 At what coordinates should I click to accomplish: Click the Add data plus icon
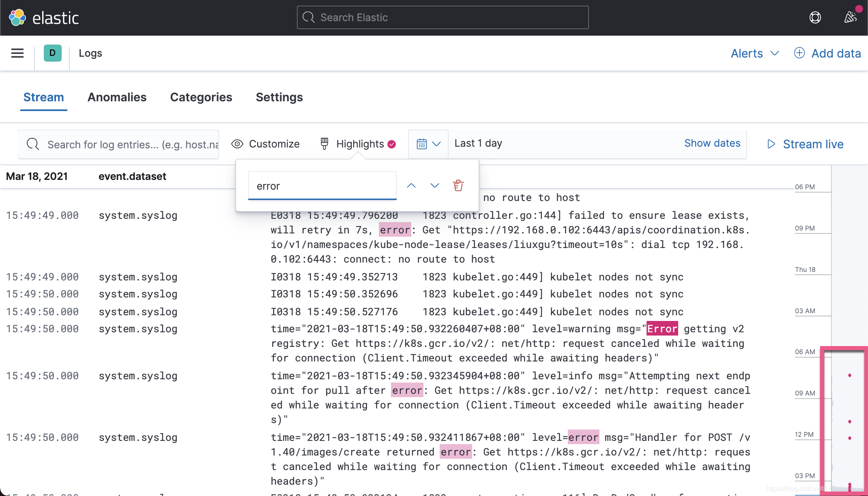pos(799,53)
